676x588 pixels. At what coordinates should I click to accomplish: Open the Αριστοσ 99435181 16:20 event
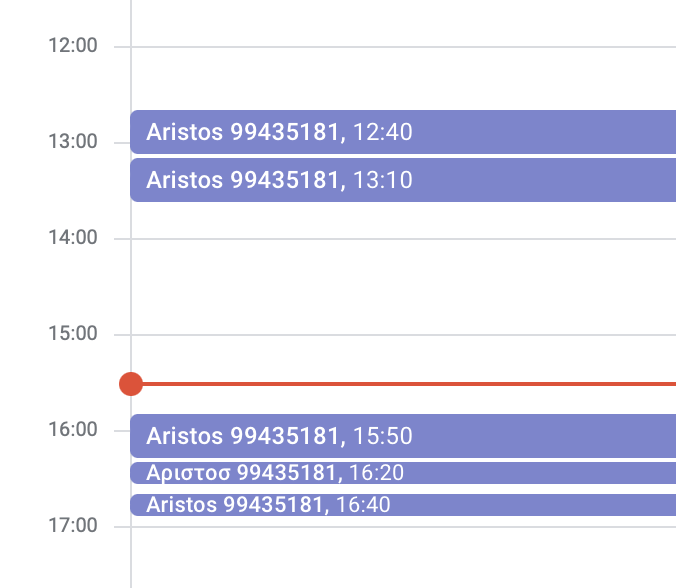click(403, 473)
